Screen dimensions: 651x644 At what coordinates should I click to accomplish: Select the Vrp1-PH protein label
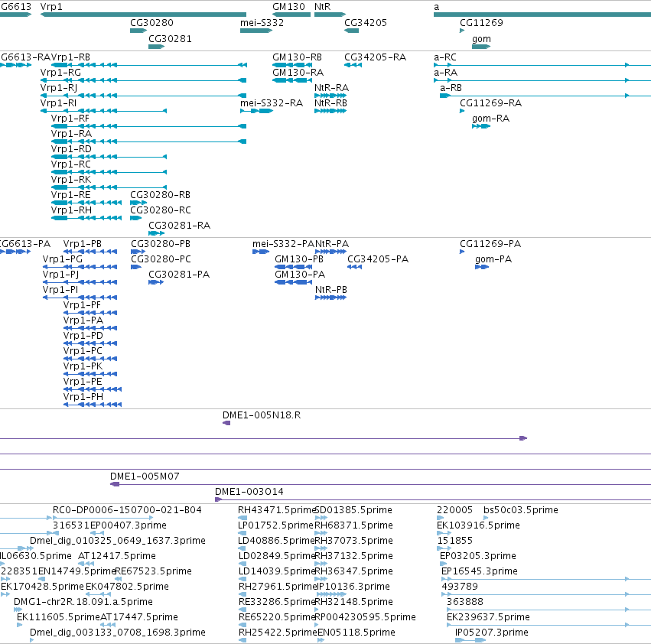point(83,397)
